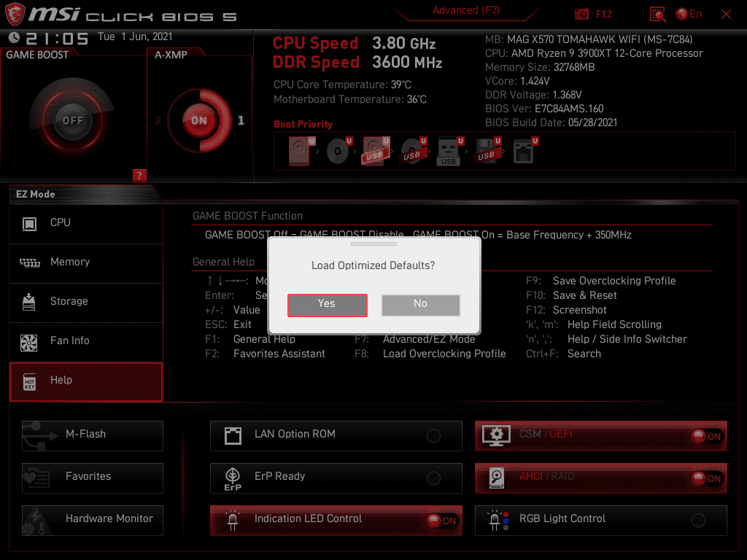
Task: Click the EZ Mode header label
Action: (36, 194)
